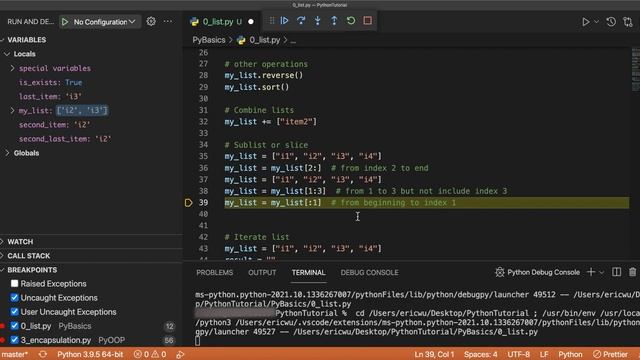Select the TERMINAL tab

point(308,273)
